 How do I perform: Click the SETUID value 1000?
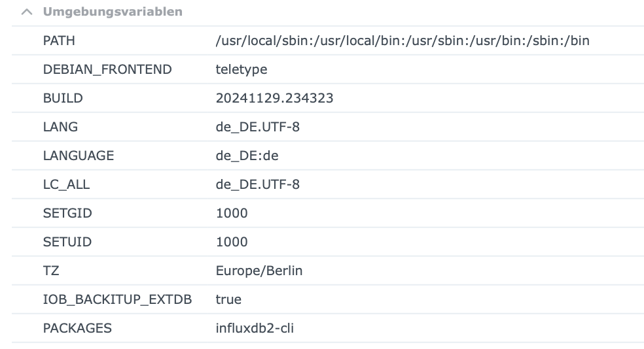coord(232,242)
